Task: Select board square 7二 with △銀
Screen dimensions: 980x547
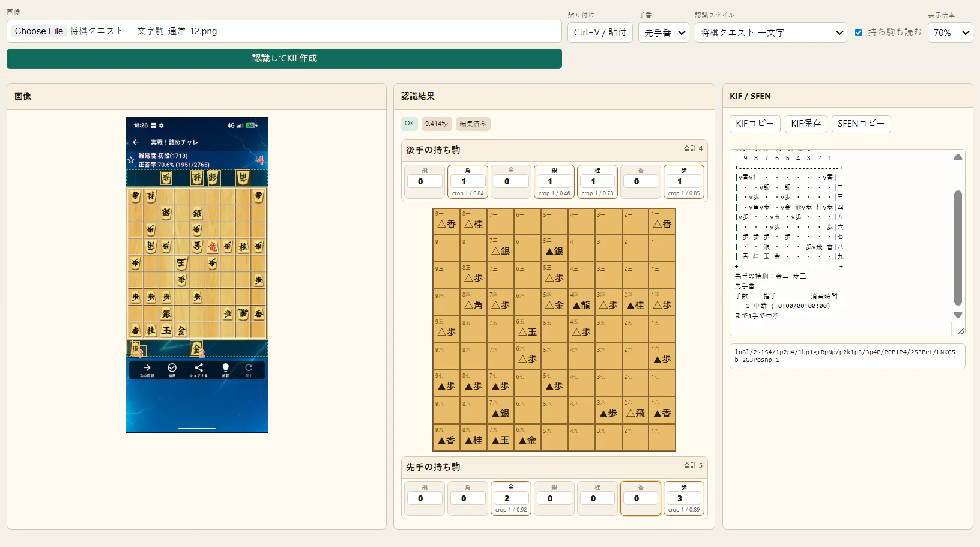Action: pyautogui.click(x=500, y=249)
